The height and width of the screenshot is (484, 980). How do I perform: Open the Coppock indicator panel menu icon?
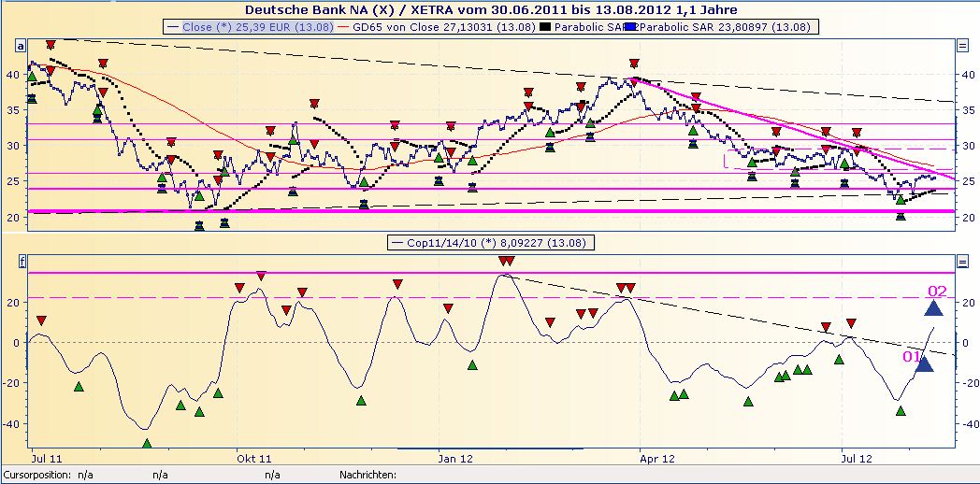pos(961,262)
